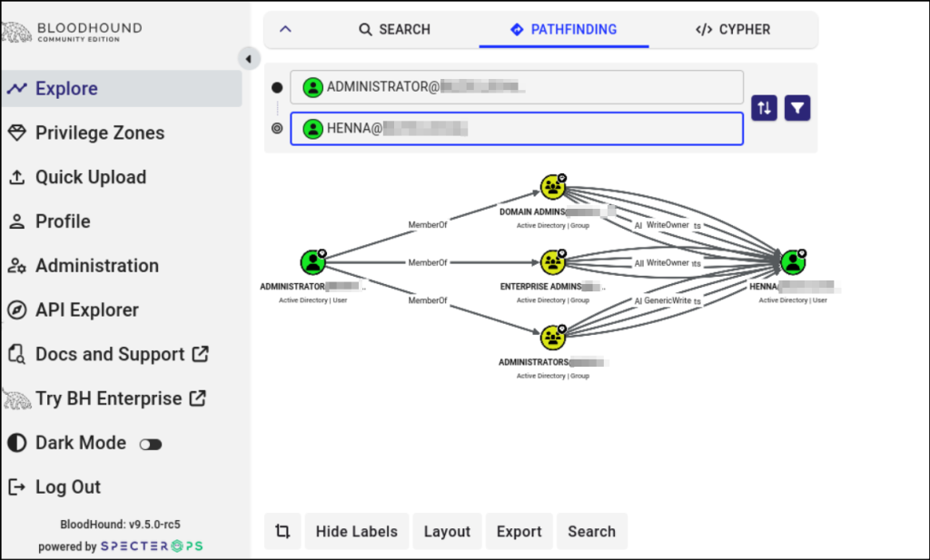Click the HENNA destination node input field
The image size is (930, 560).
(517, 129)
